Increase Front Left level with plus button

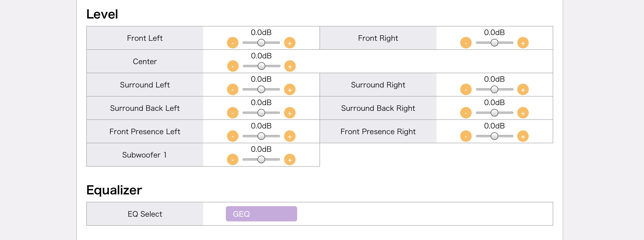pyautogui.click(x=290, y=43)
